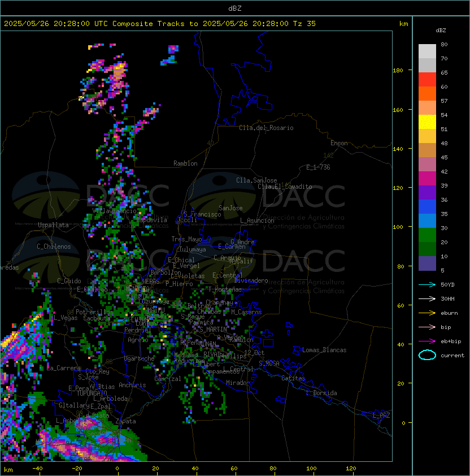Image resolution: width=470 pixels, height=476 pixels.
Task: Click the 'Tulumaya' map label
Action: pyautogui.click(x=193, y=249)
